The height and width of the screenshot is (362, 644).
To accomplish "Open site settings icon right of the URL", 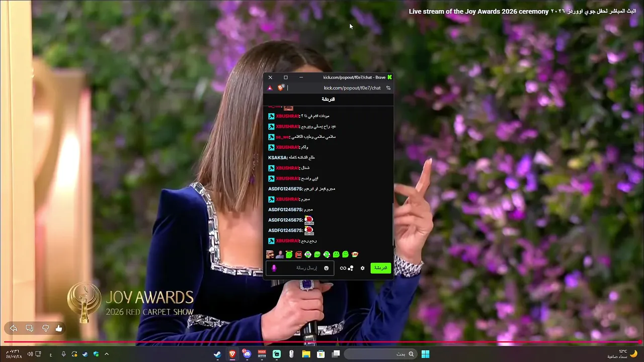I will click(x=388, y=88).
